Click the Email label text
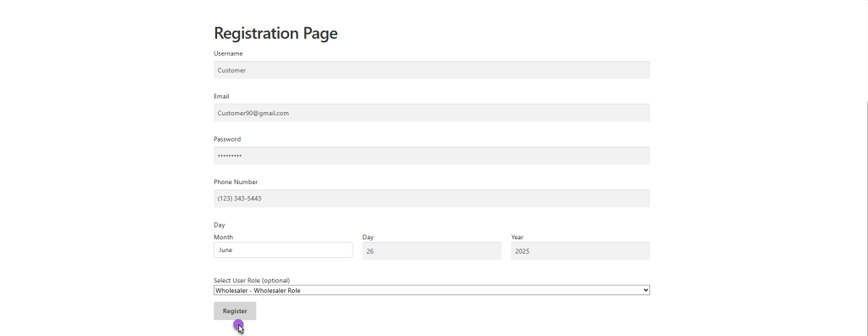Image resolution: width=868 pixels, height=336 pixels. tap(221, 97)
